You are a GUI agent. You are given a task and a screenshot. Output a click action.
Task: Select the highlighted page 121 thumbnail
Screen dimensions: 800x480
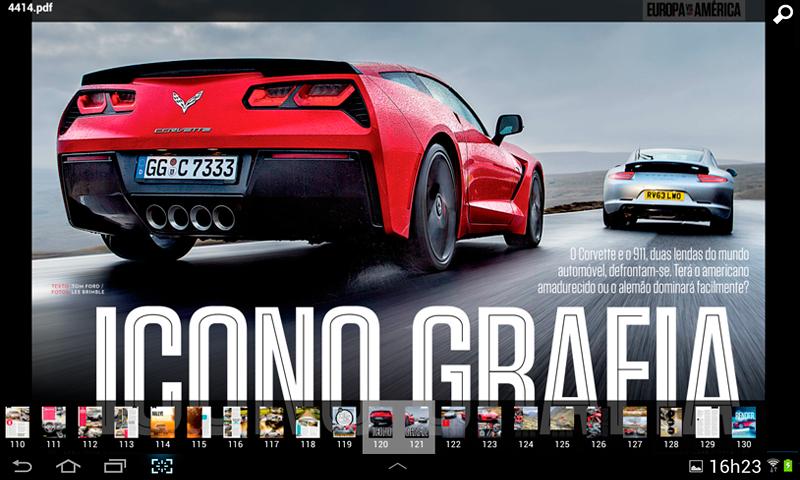point(417,422)
